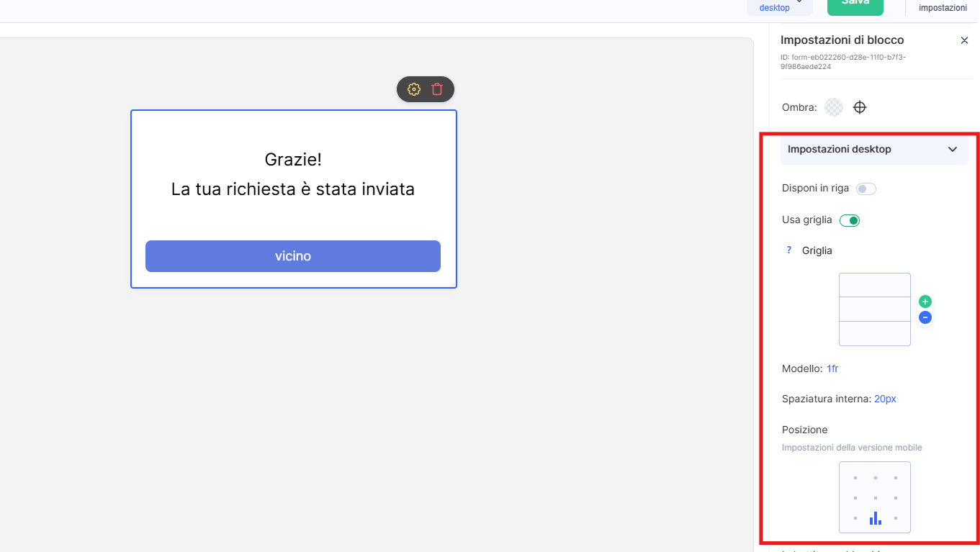The width and height of the screenshot is (980, 552).
Task: Remove a grid row with blue minus
Action: pos(925,317)
